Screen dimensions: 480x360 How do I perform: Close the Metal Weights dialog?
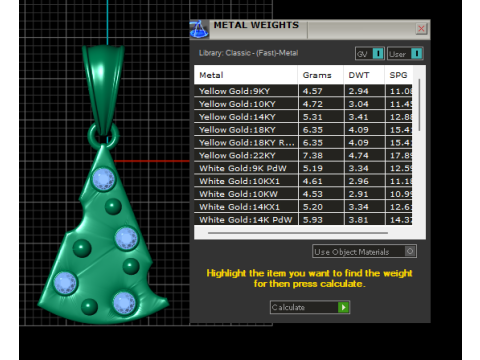421,29
